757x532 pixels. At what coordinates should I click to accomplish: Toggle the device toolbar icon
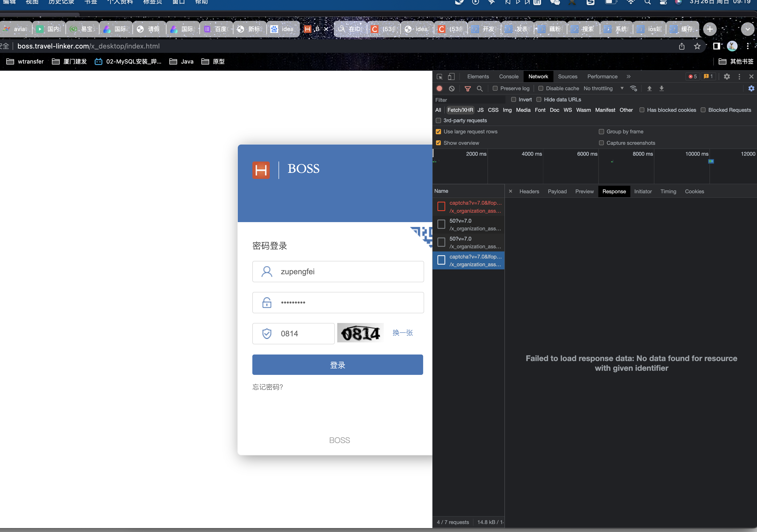[451, 77]
